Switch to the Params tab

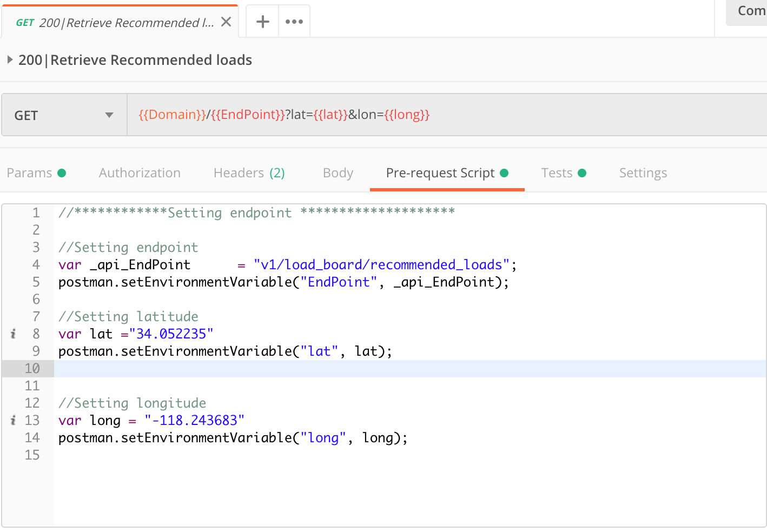[x=36, y=173]
